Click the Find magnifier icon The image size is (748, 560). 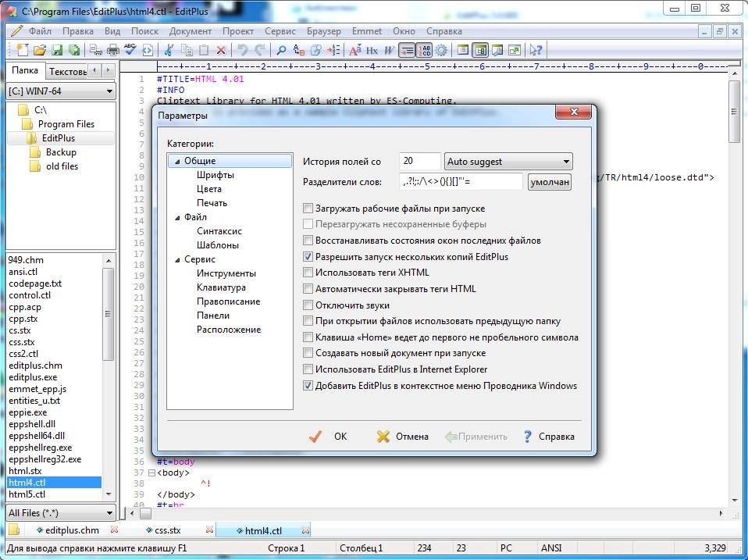tap(281, 50)
